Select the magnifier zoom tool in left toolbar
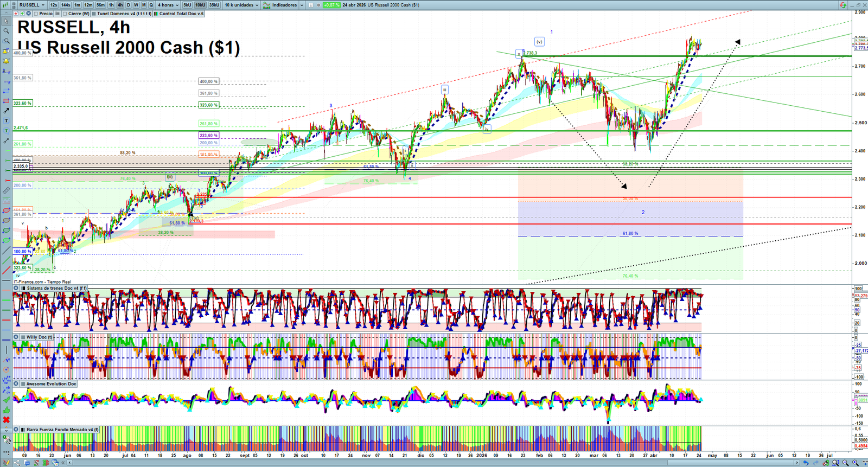 pyautogui.click(x=6, y=31)
